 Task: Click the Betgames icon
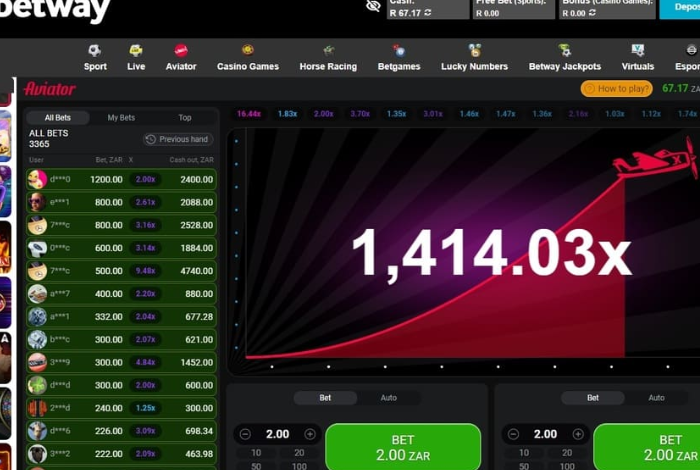399,50
